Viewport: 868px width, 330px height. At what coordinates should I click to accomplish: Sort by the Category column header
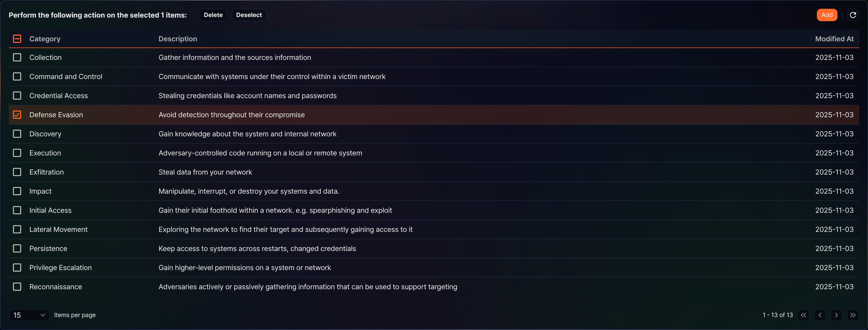coord(45,39)
